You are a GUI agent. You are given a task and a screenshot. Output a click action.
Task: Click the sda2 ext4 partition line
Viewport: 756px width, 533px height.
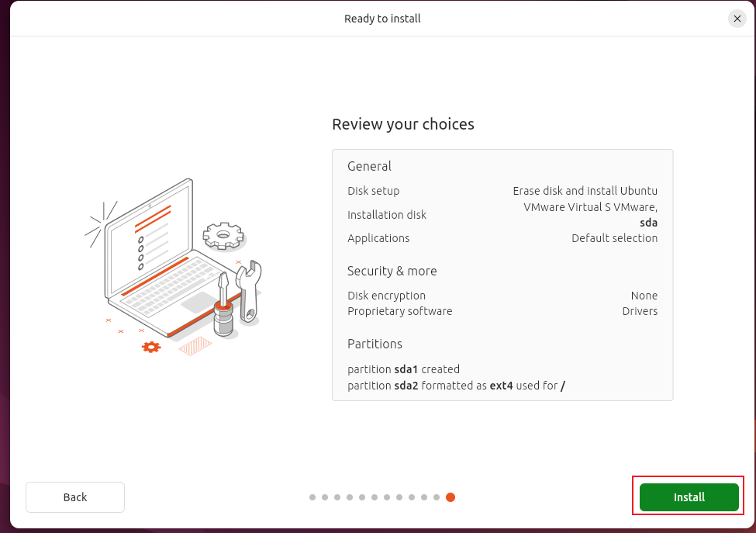tap(456, 386)
